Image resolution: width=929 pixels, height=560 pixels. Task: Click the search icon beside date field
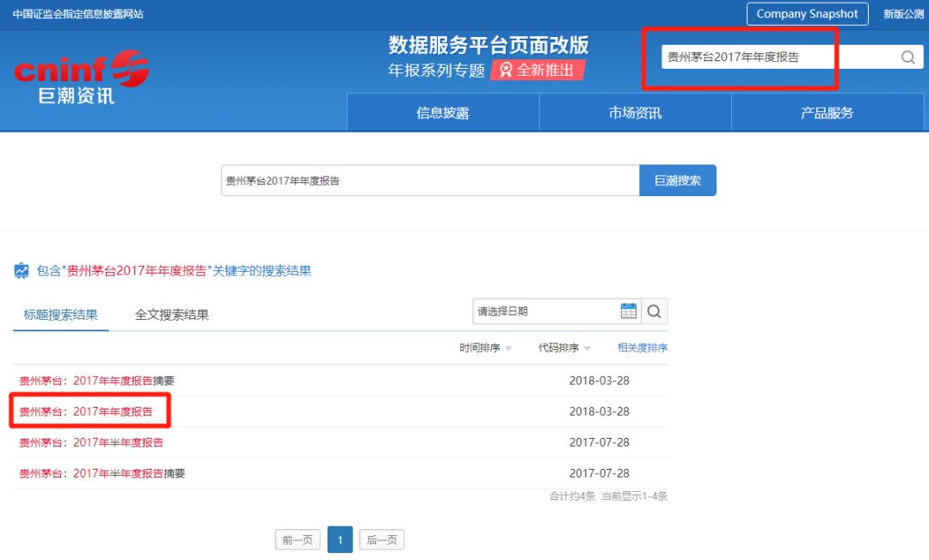pyautogui.click(x=655, y=311)
